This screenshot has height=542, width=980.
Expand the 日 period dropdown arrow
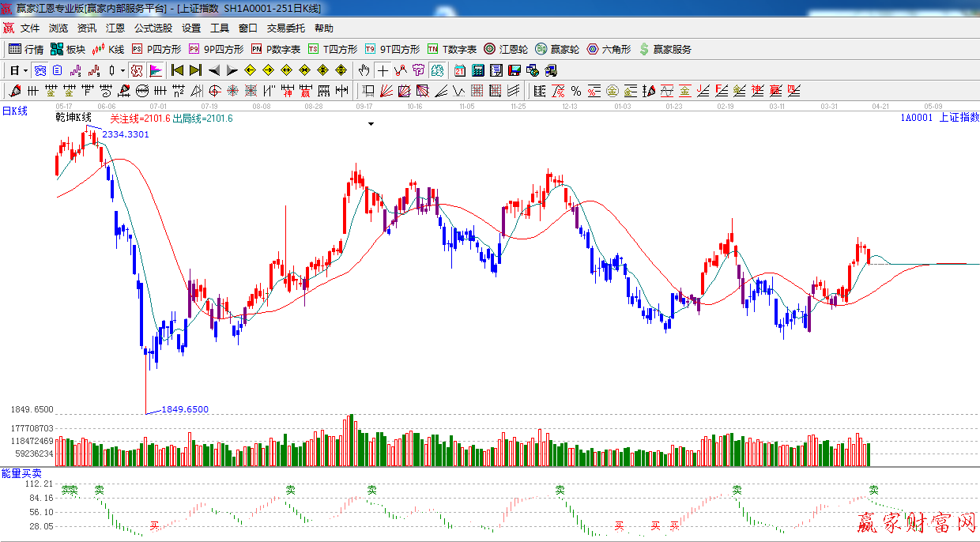coord(25,70)
